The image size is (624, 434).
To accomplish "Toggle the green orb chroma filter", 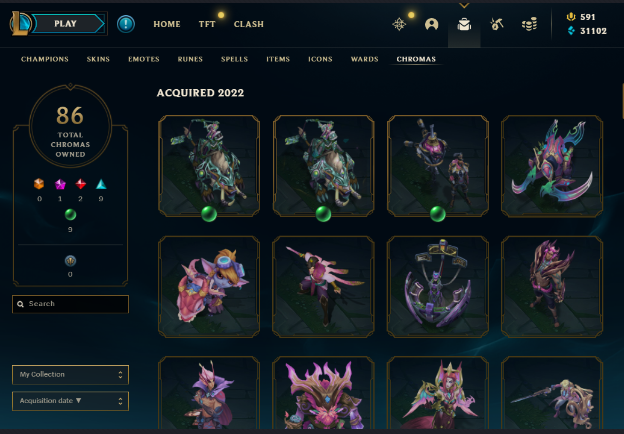I will click(70, 214).
